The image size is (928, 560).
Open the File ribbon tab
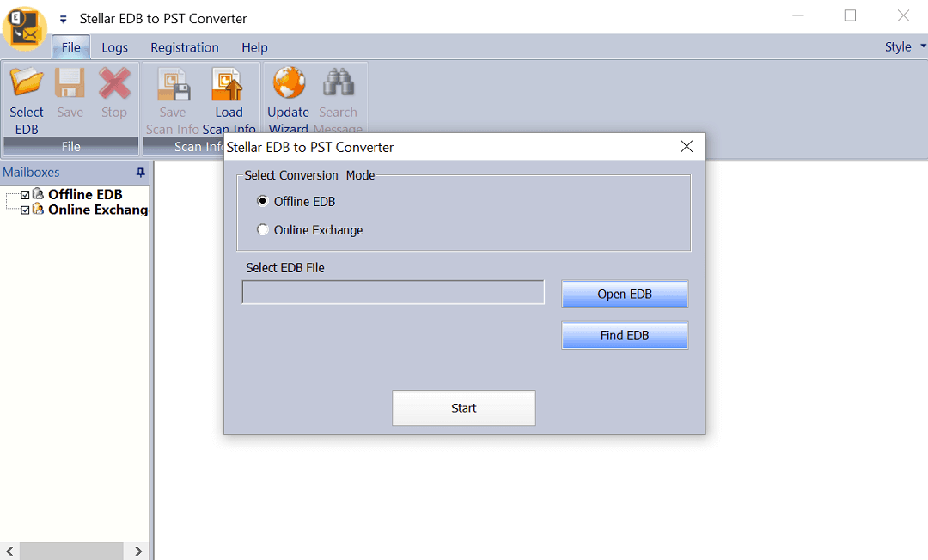[x=71, y=47]
